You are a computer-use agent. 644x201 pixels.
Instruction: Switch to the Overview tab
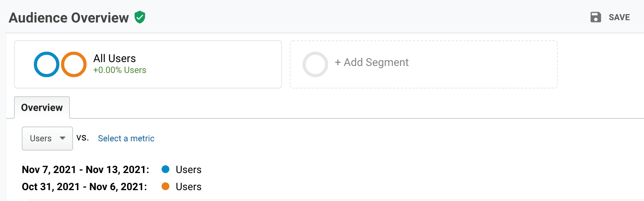42,107
